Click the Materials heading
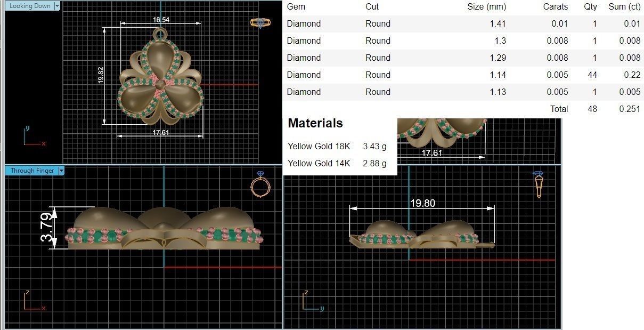 315,123
